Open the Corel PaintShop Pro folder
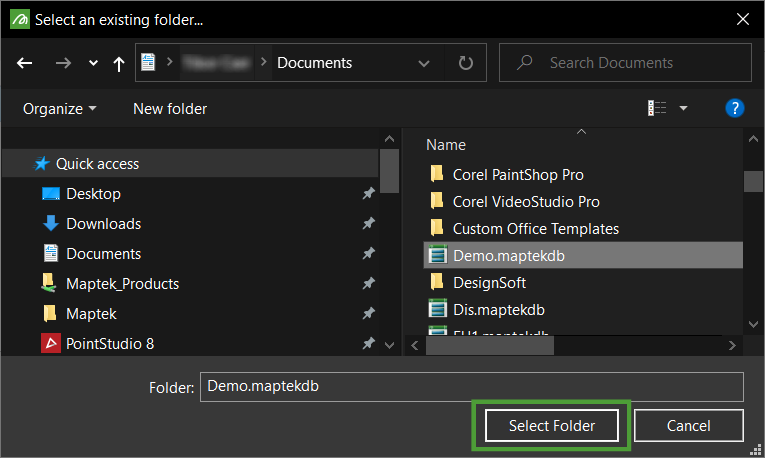The image size is (765, 458). [x=518, y=174]
